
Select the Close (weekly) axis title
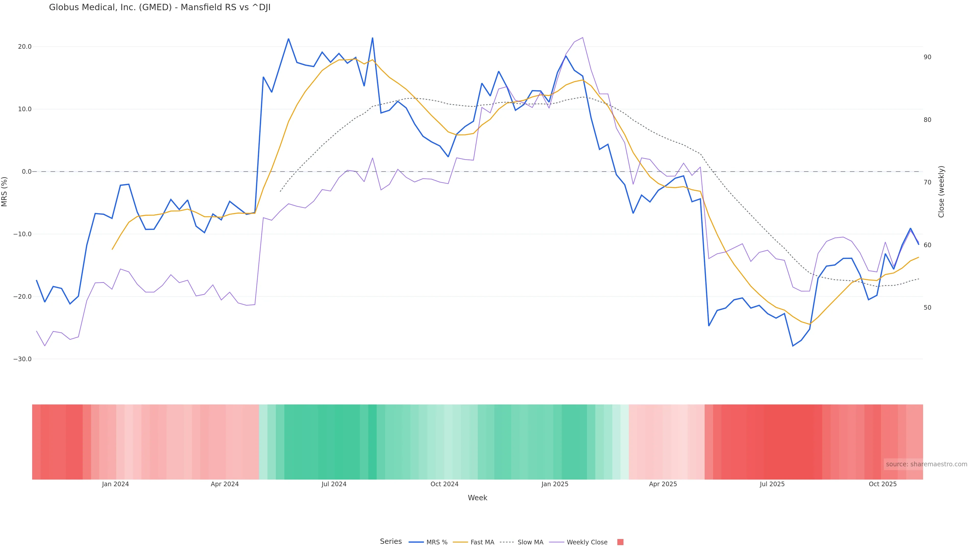pyautogui.click(x=941, y=192)
